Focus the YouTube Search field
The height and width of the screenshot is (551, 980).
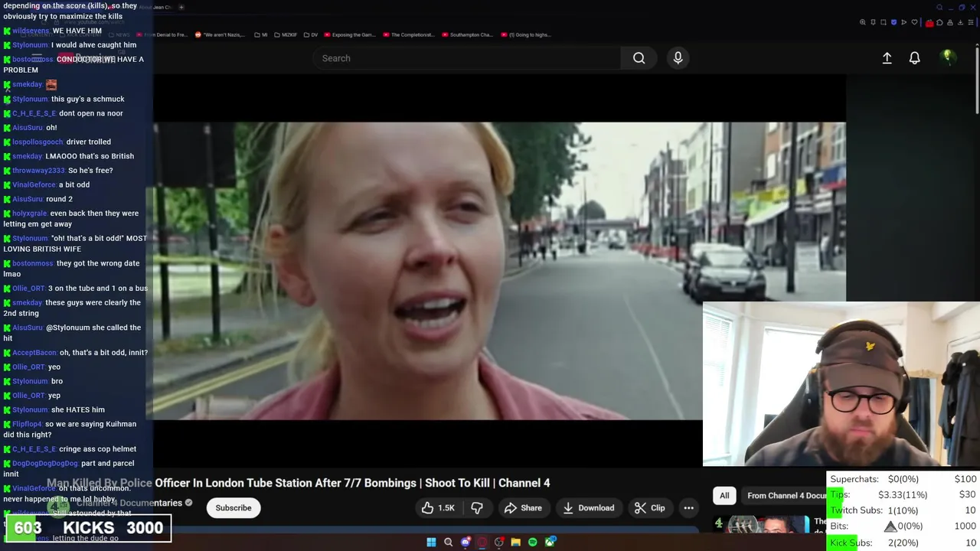467,58
